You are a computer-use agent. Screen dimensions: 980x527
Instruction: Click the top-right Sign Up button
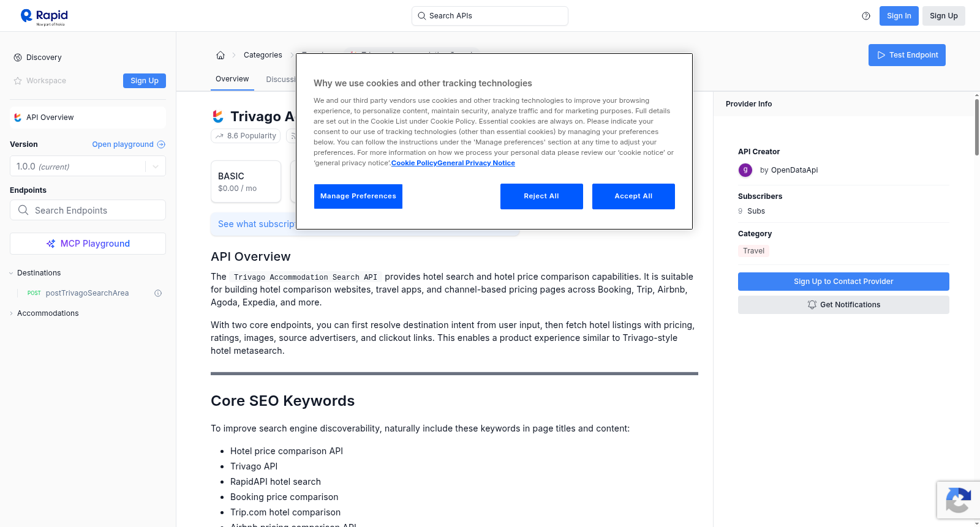tap(943, 16)
